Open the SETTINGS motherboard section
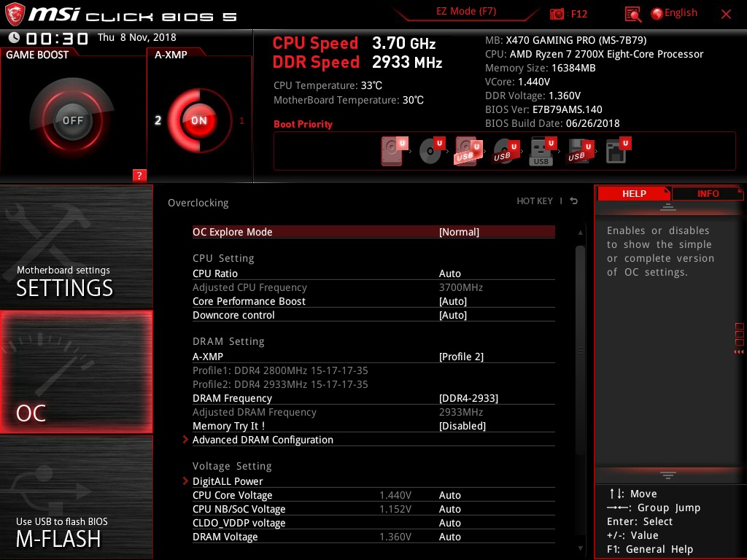 coord(76,246)
